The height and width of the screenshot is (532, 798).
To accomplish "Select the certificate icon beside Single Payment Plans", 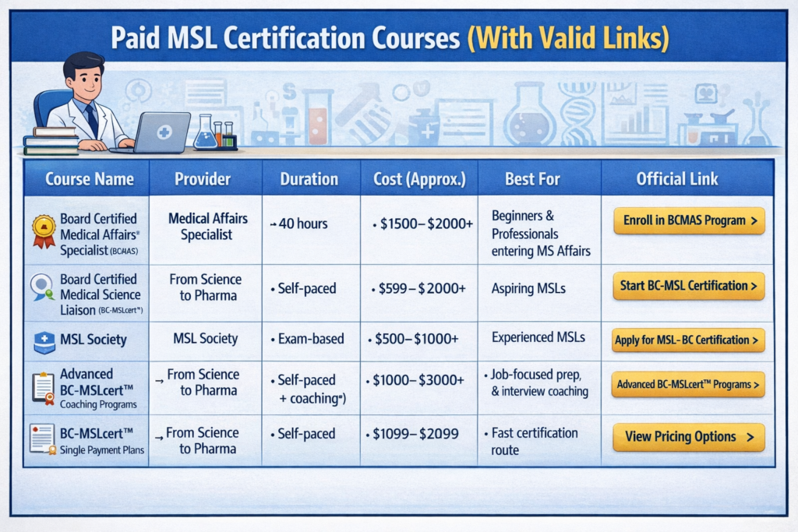I will [x=41, y=439].
